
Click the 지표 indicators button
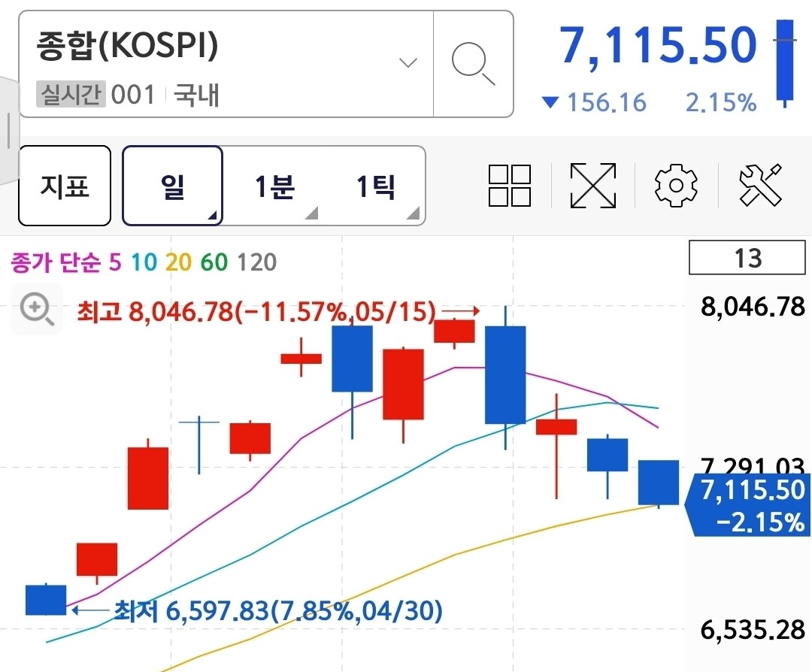coord(65,186)
